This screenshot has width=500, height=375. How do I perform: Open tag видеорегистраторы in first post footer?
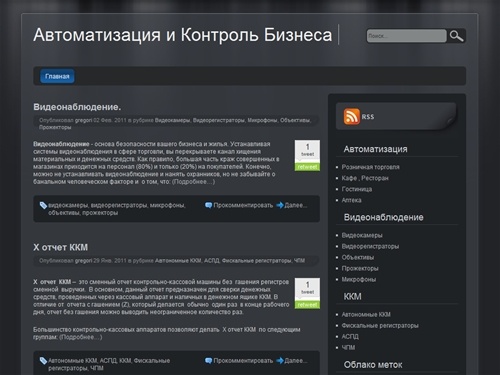[119, 205]
